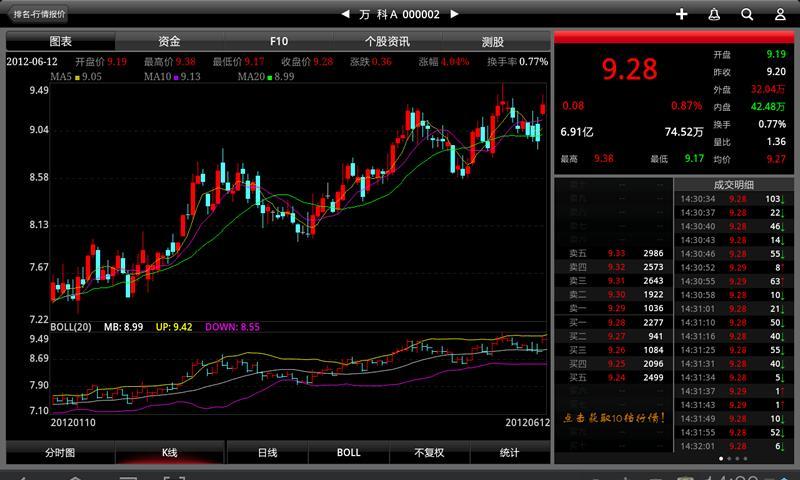Select 卖四 ask row at 9.32
The height and width of the screenshot is (480, 800).
coord(616,267)
